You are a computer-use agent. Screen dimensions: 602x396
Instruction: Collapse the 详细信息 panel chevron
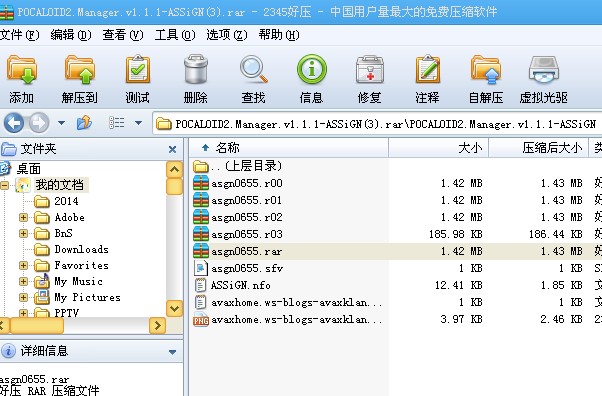(x=172, y=352)
